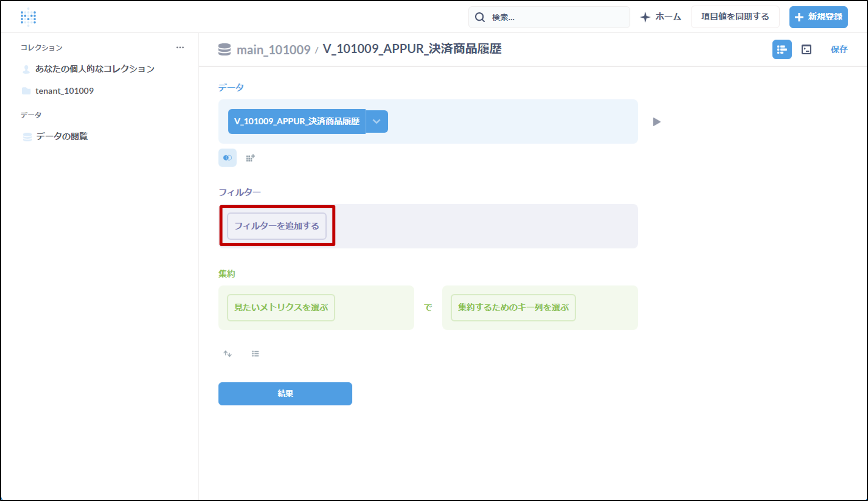
Task: Click the sort arrows icon
Action: pyautogui.click(x=227, y=354)
